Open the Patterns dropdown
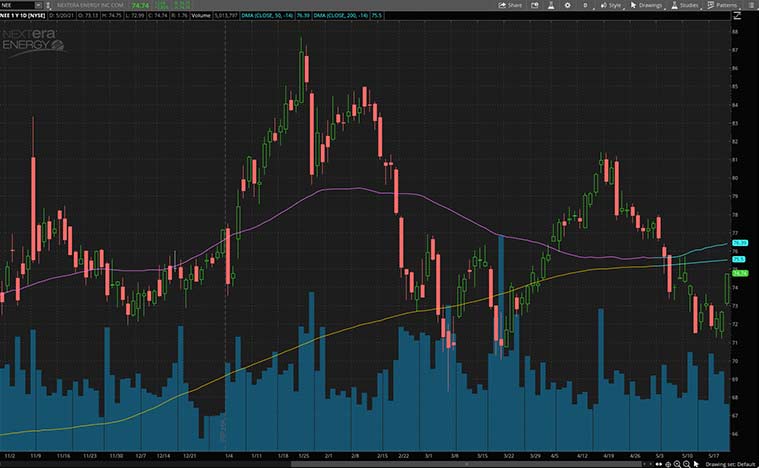This screenshot has height=468, width=759. (x=724, y=5)
